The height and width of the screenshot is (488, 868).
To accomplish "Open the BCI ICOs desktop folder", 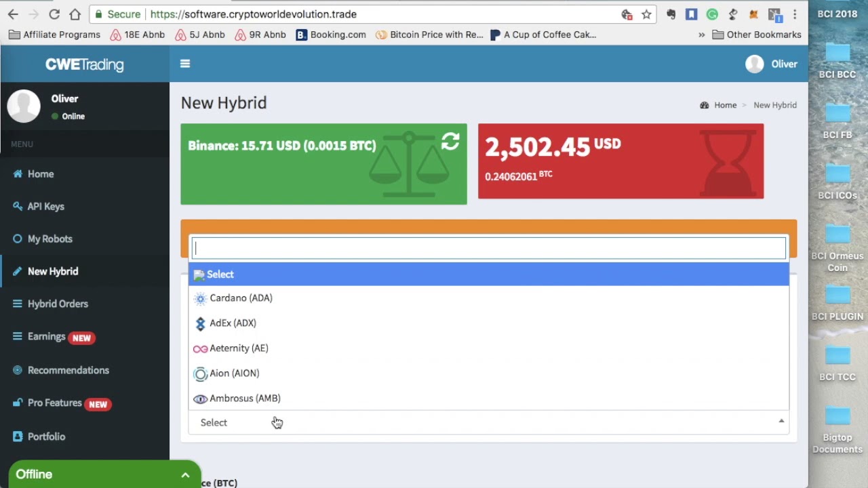I will [x=837, y=180].
